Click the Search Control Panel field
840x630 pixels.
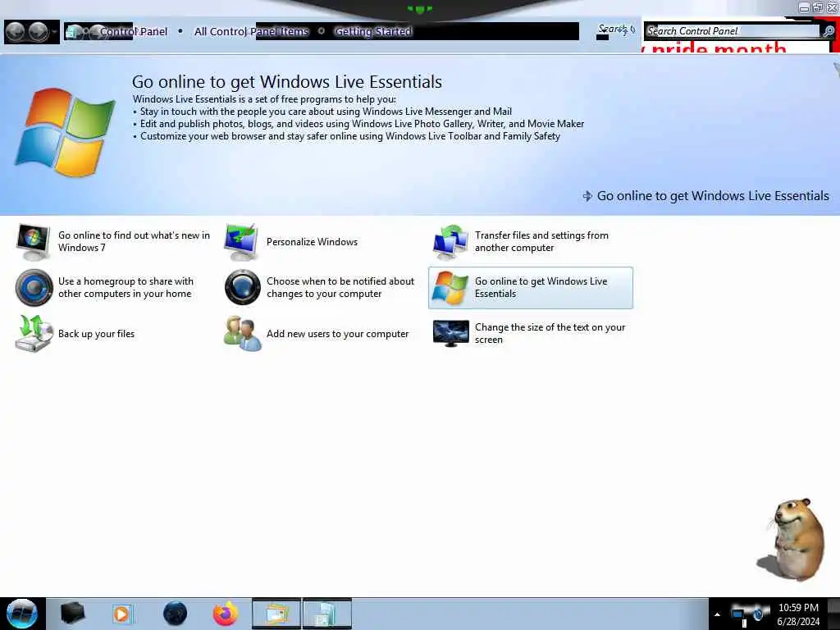pos(732,31)
